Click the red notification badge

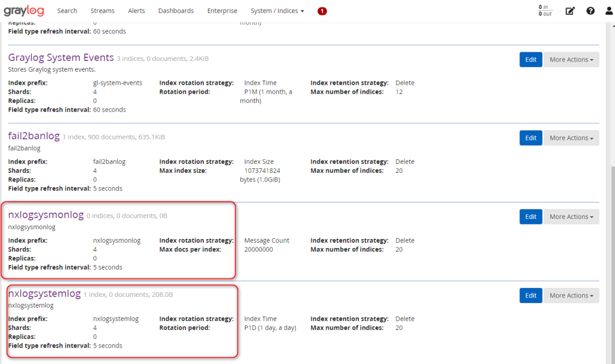coord(322,11)
